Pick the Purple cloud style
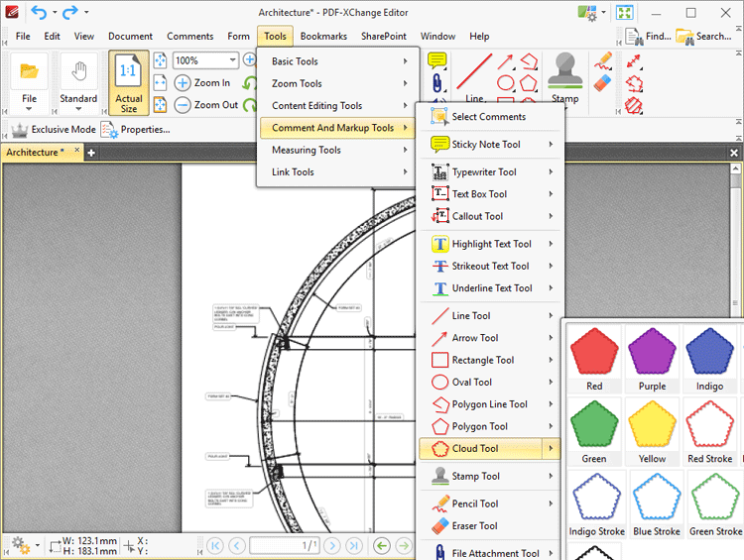Image resolution: width=744 pixels, height=560 pixels. click(x=652, y=359)
